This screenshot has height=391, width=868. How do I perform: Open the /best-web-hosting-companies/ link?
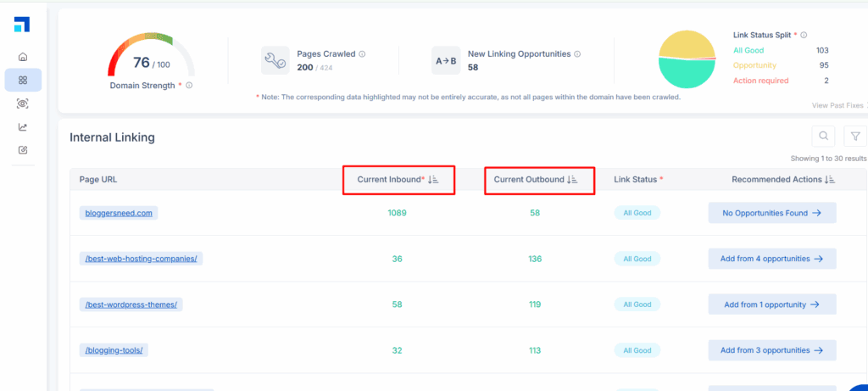(x=142, y=259)
